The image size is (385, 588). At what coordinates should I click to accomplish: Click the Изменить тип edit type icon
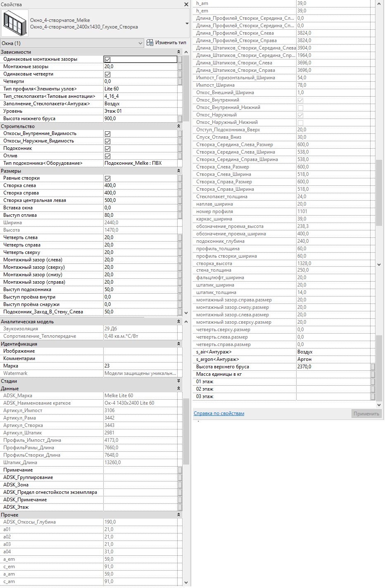coord(150,43)
